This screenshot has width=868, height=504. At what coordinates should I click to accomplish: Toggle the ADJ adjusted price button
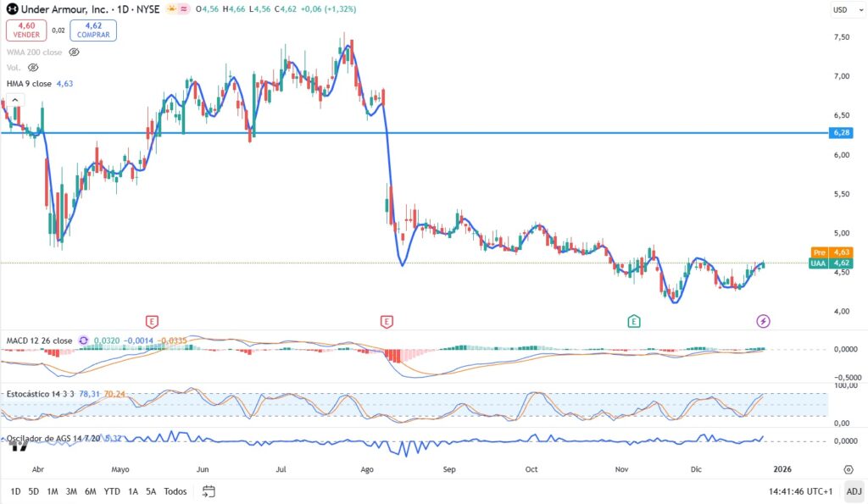(x=853, y=491)
